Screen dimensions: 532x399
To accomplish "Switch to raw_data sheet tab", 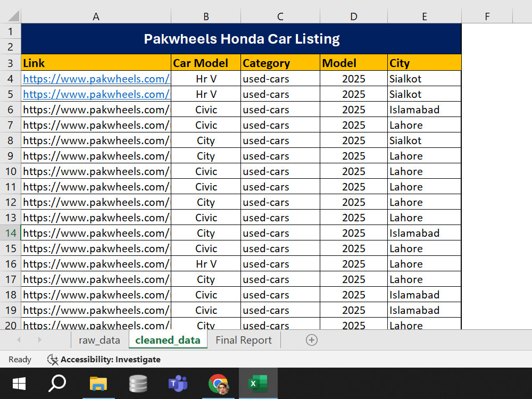I will pos(99,340).
